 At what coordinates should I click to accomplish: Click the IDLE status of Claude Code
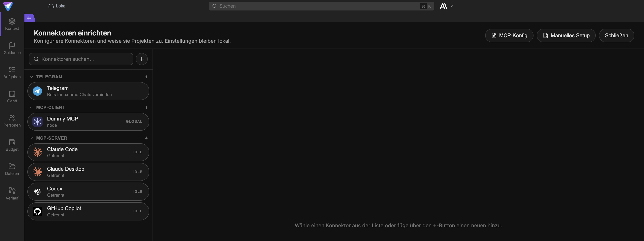click(138, 152)
